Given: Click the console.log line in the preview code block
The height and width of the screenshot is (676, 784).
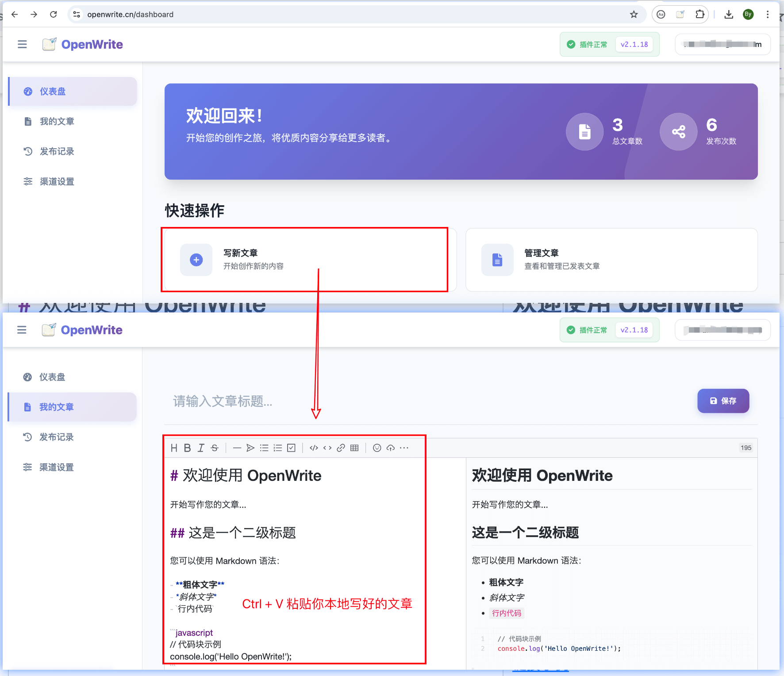Looking at the screenshot, I should tap(559, 649).
